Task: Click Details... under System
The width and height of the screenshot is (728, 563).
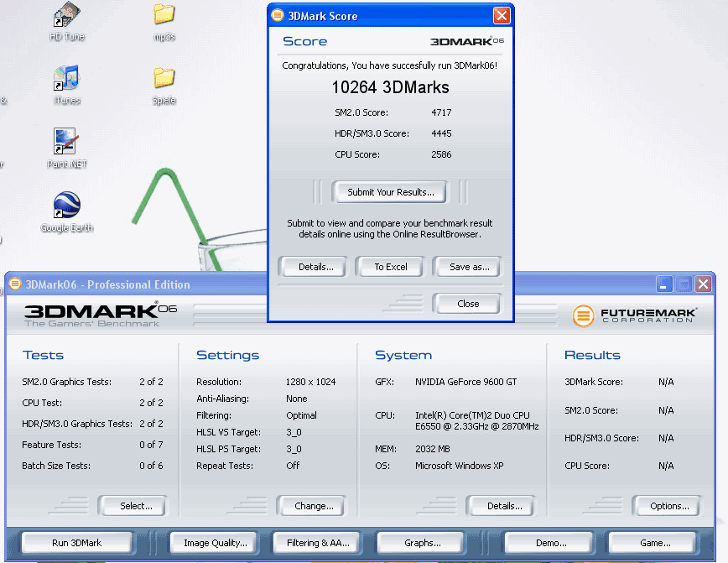Action: point(502,506)
